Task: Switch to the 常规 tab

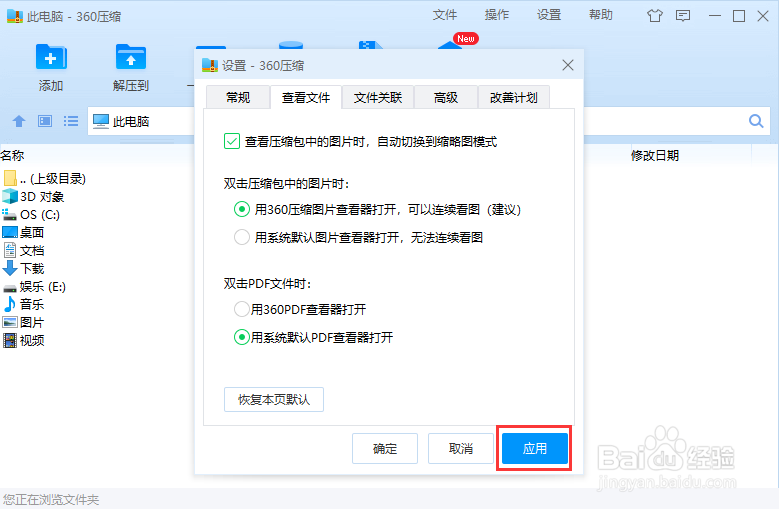Action: coord(238,97)
